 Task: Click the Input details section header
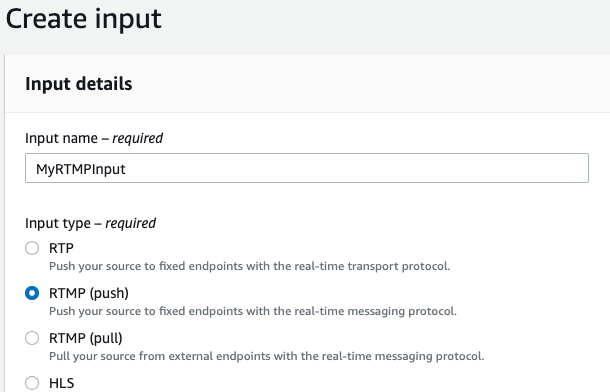(79, 84)
